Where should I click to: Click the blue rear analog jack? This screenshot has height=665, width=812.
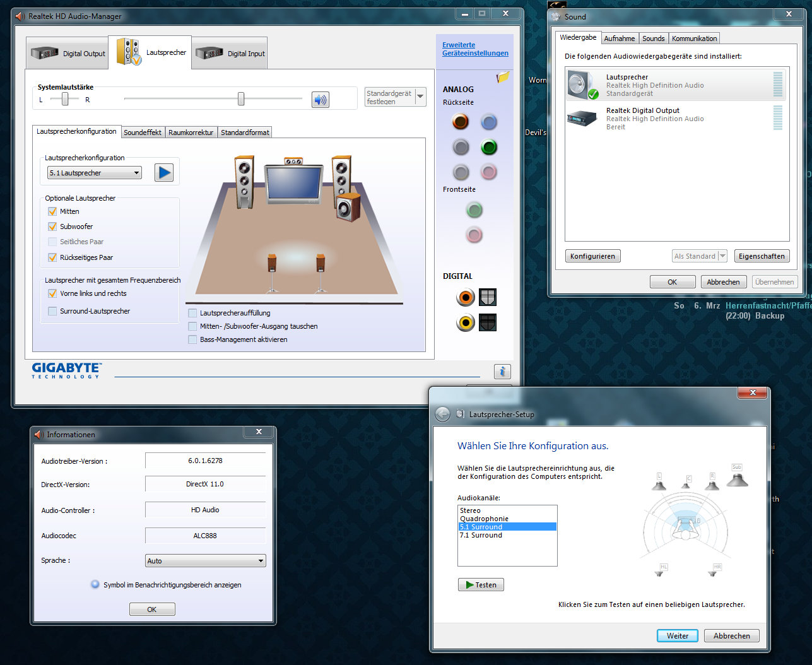click(x=488, y=122)
